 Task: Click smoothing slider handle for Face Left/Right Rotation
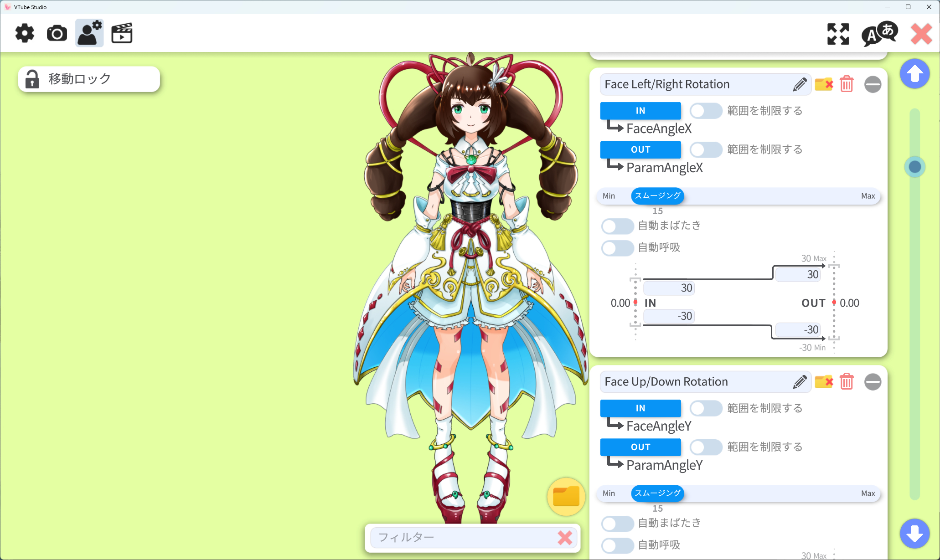coord(657,196)
